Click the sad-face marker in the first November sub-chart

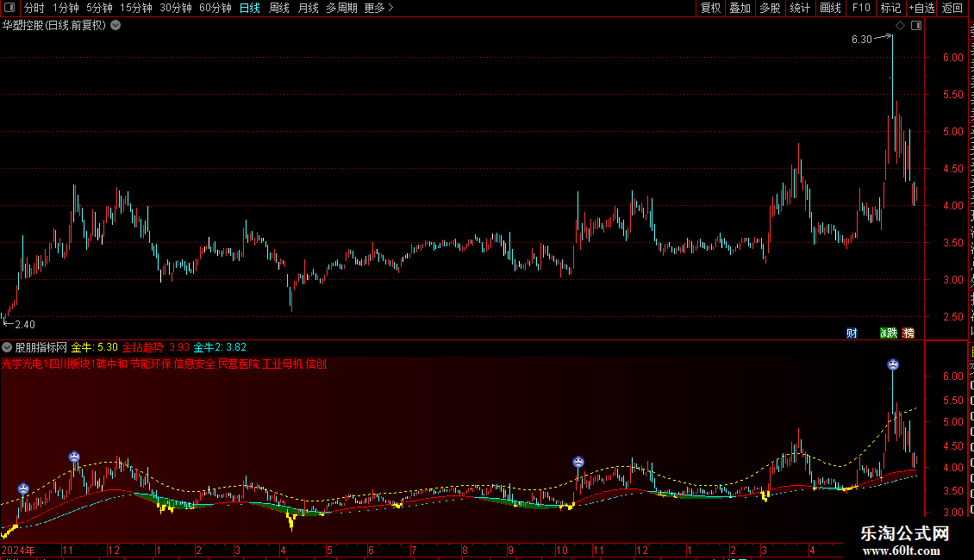(74, 457)
